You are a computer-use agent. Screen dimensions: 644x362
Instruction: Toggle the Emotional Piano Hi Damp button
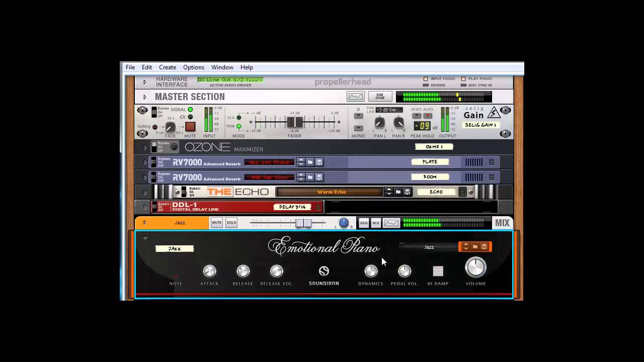[x=438, y=271]
